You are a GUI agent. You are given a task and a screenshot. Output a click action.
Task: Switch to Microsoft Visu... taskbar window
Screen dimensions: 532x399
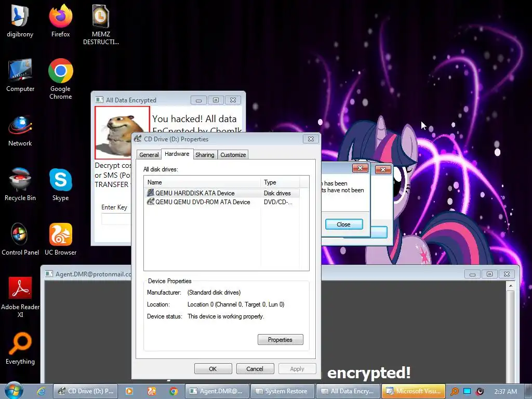click(413, 391)
